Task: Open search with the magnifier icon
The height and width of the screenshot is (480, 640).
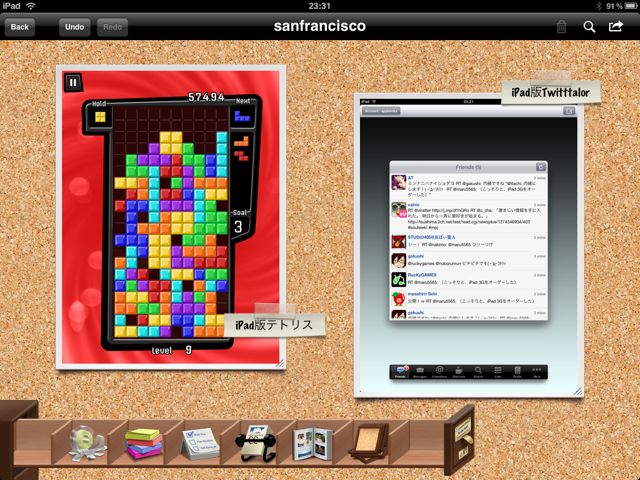Action: click(x=589, y=27)
